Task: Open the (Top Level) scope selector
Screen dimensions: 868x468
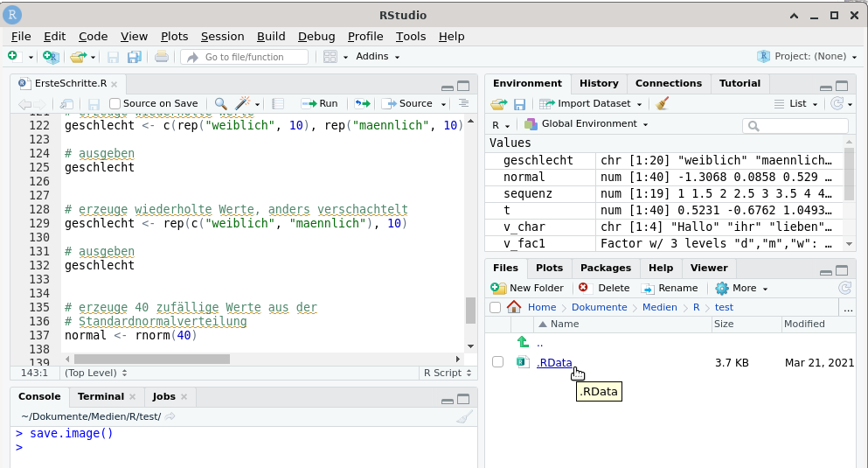Action: [96, 373]
